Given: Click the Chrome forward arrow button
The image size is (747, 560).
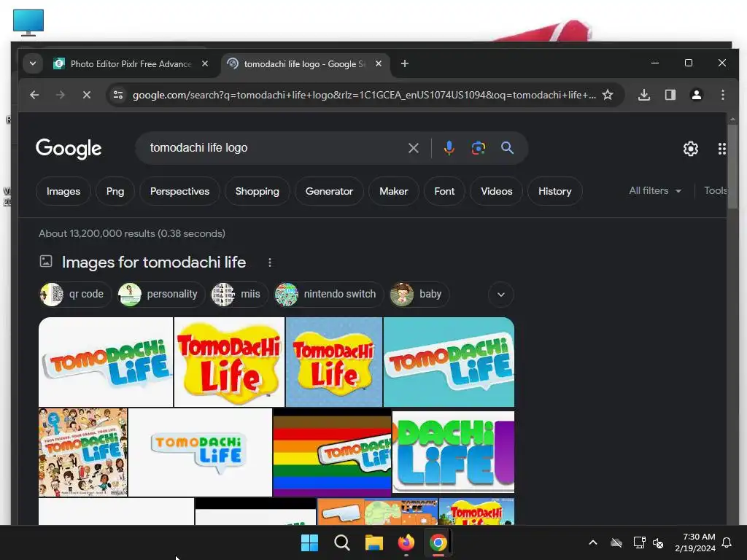Looking at the screenshot, I should [60, 95].
